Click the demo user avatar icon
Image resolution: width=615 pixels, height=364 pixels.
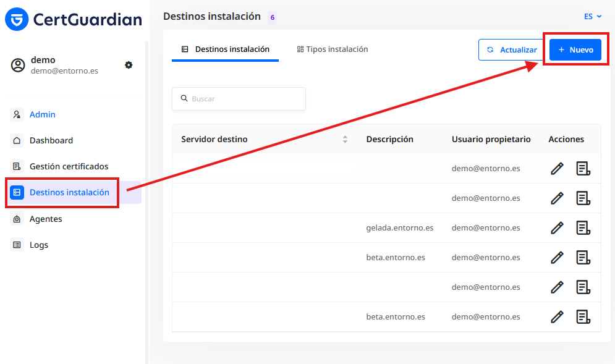pos(18,65)
